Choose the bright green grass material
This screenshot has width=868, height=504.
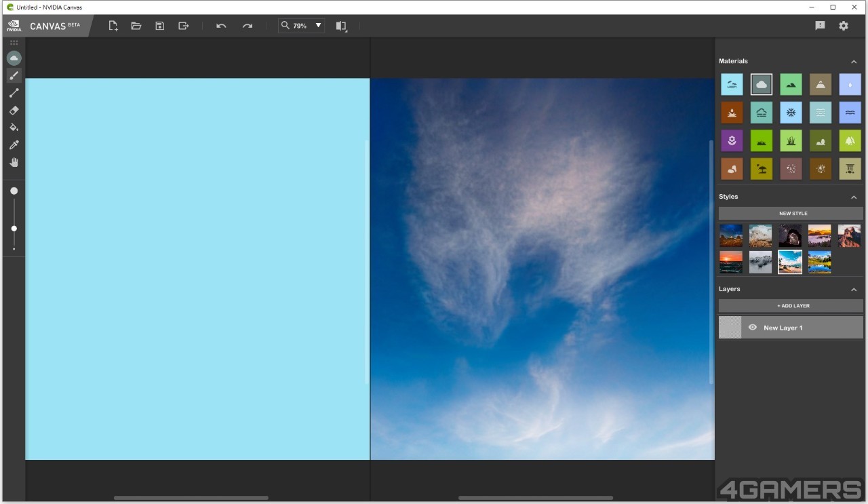tap(762, 140)
